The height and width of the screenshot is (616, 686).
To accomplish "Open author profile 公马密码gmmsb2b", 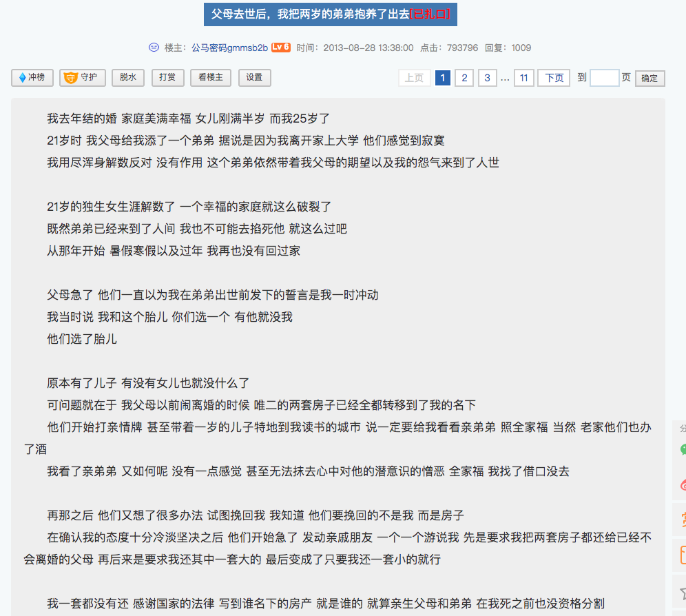I will (x=229, y=48).
